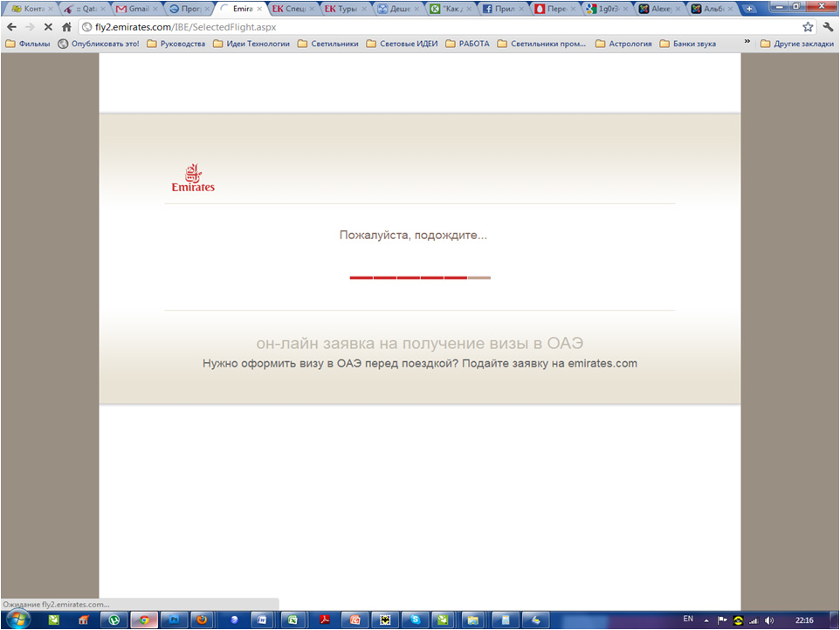The height and width of the screenshot is (630, 840).
Task: Open the Светильники bookmarks folder
Action: [327, 44]
